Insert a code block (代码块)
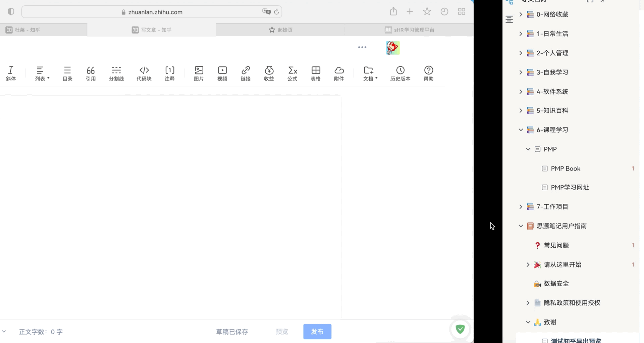The image size is (644, 343). [144, 73]
